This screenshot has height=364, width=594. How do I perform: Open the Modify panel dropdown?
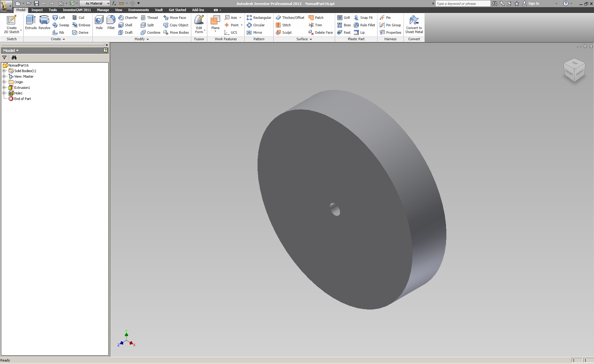[x=142, y=39]
